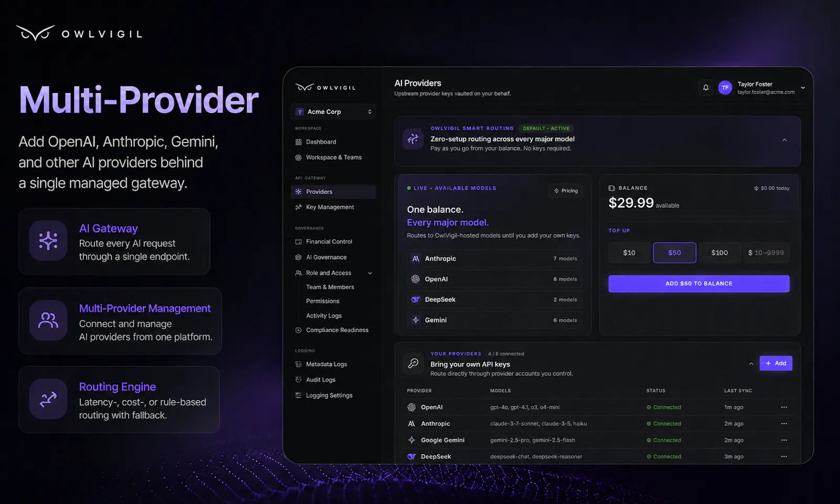Select the $50 top-up amount
This screenshot has height=504, width=840.
coord(675,253)
